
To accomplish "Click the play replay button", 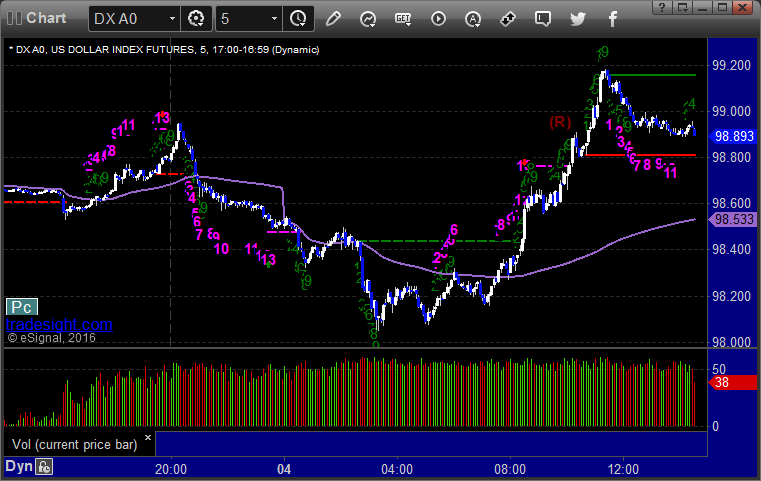I will point(438,19).
